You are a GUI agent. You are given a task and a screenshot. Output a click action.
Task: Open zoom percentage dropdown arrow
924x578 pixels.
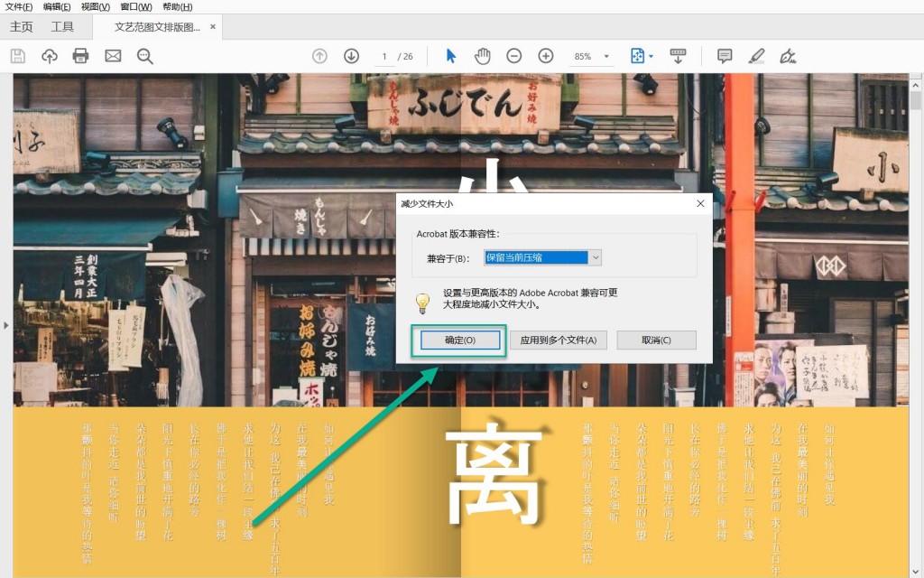pyautogui.click(x=606, y=57)
